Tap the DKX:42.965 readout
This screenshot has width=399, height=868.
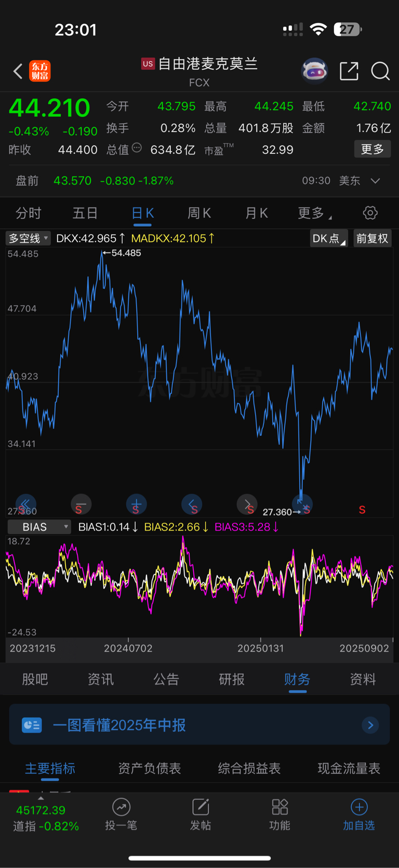90,238
